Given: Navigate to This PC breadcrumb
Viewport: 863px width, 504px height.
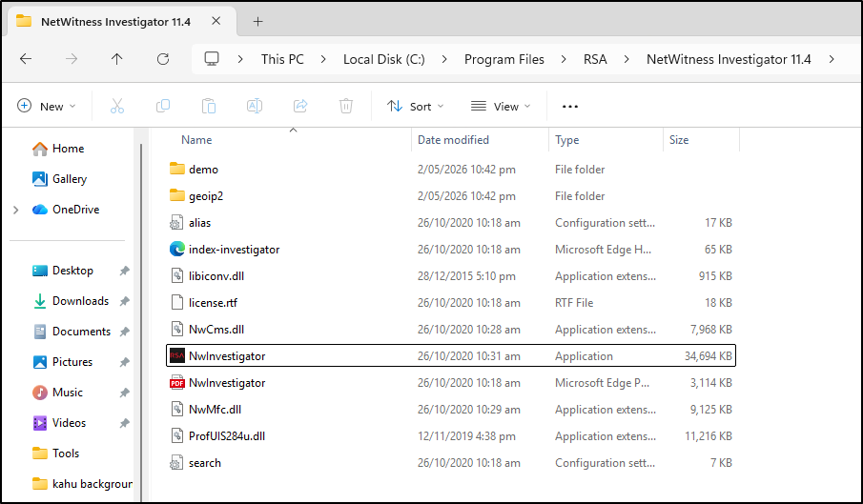Looking at the screenshot, I should [x=282, y=59].
